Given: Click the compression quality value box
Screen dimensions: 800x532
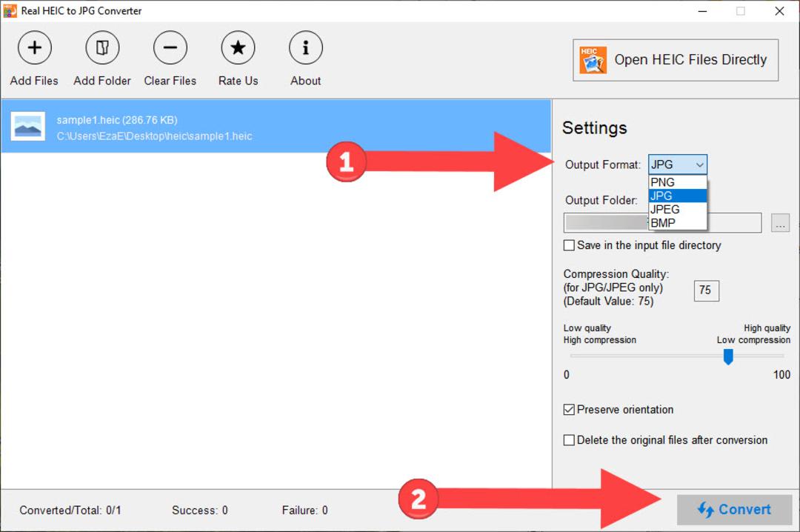Looking at the screenshot, I should coord(706,290).
